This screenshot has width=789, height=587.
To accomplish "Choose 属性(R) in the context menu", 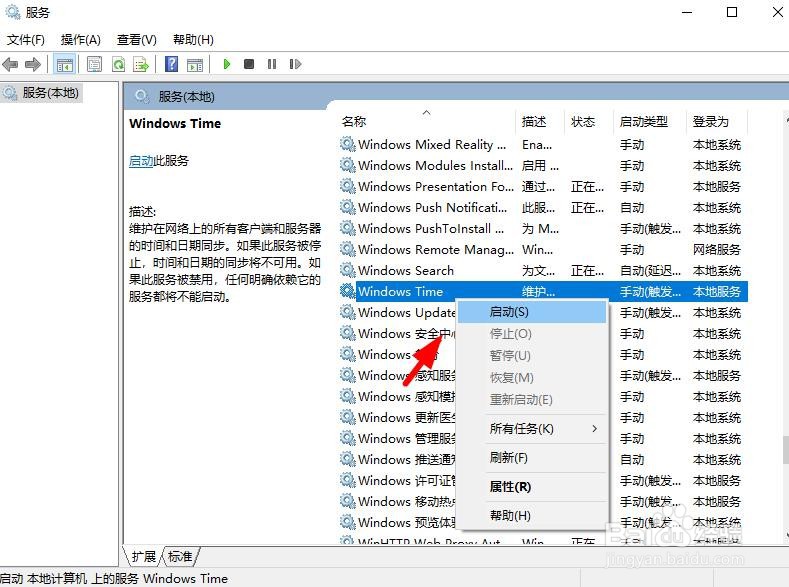I will tap(532, 487).
